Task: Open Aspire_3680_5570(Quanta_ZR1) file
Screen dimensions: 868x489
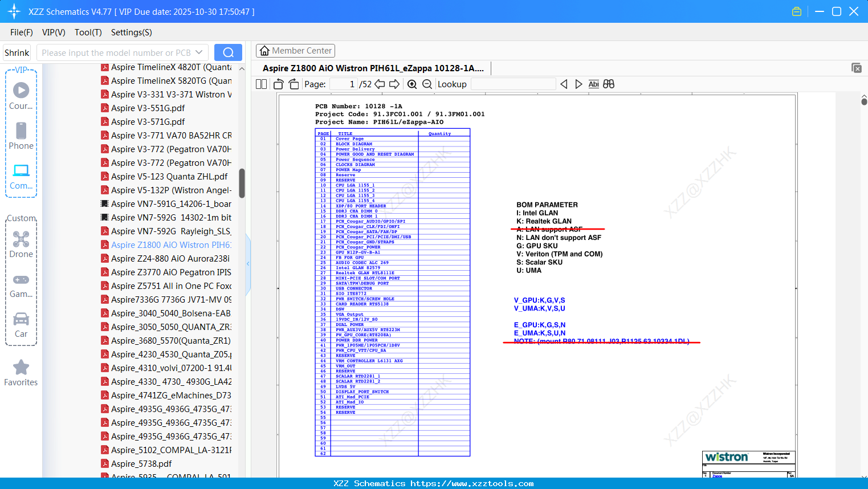Action: [x=166, y=341]
